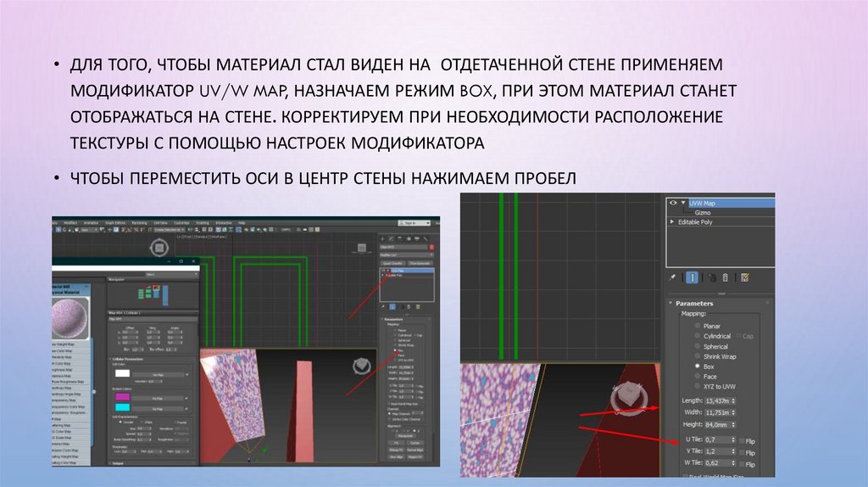Viewport: 868px width, 487px height.
Task: Click Make Unique icon in enlarged panel
Action: [x=712, y=277]
